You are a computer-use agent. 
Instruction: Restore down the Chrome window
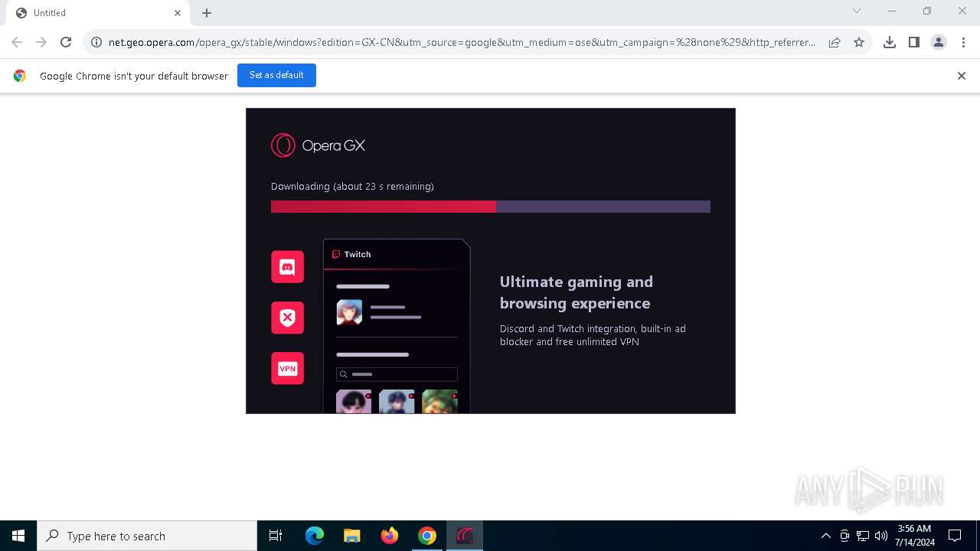pos(927,11)
